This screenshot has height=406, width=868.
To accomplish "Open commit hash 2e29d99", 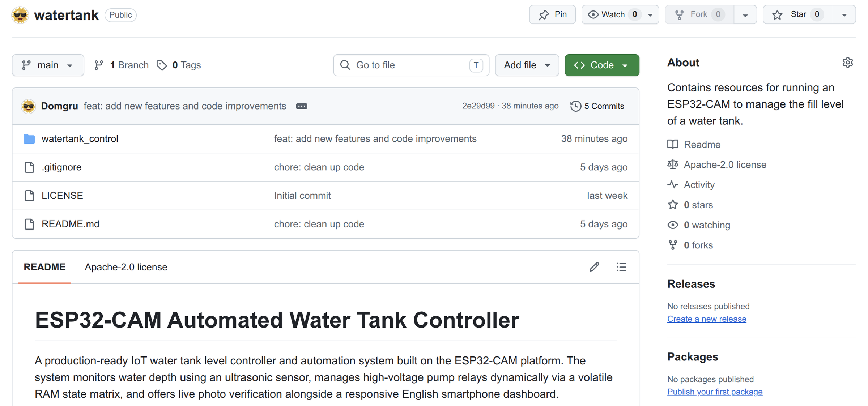I will pos(478,106).
